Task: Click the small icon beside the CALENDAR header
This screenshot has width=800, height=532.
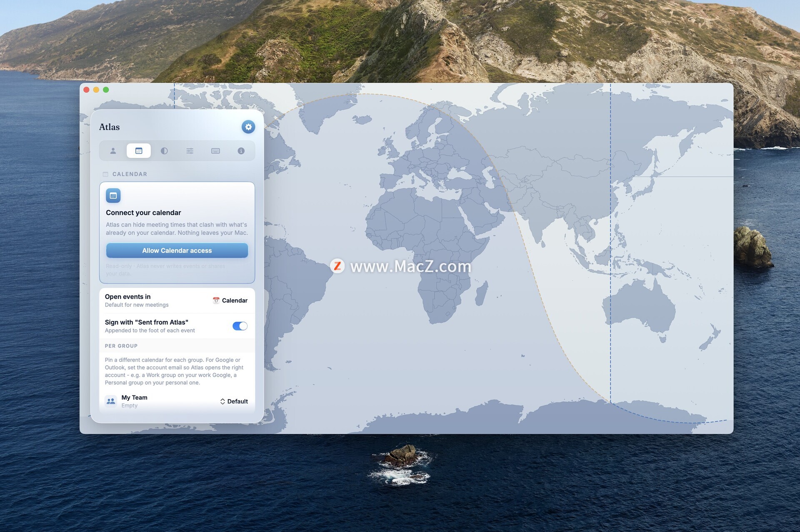Action: (105, 174)
